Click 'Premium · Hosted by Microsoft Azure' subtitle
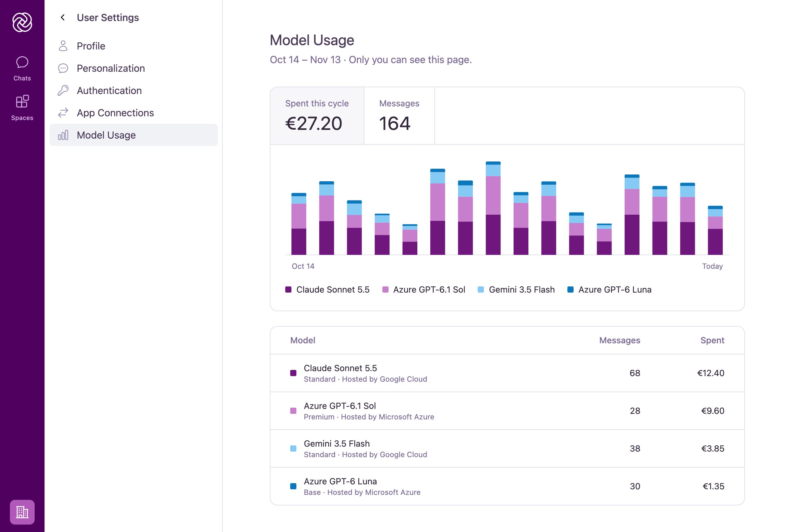This screenshot has height=532, width=792. coord(369,417)
